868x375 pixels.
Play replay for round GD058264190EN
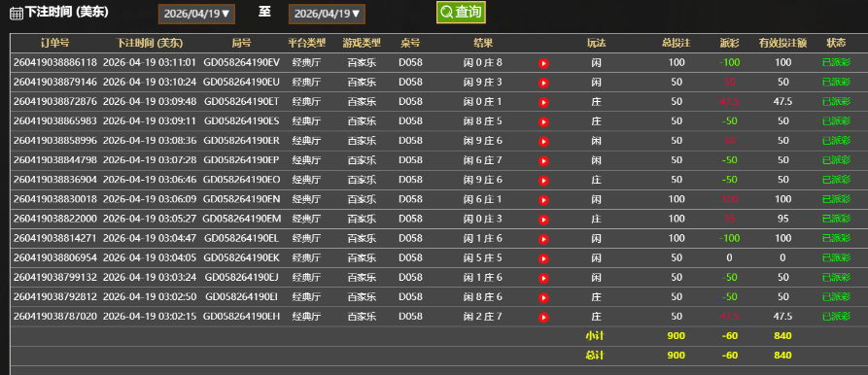(543, 200)
